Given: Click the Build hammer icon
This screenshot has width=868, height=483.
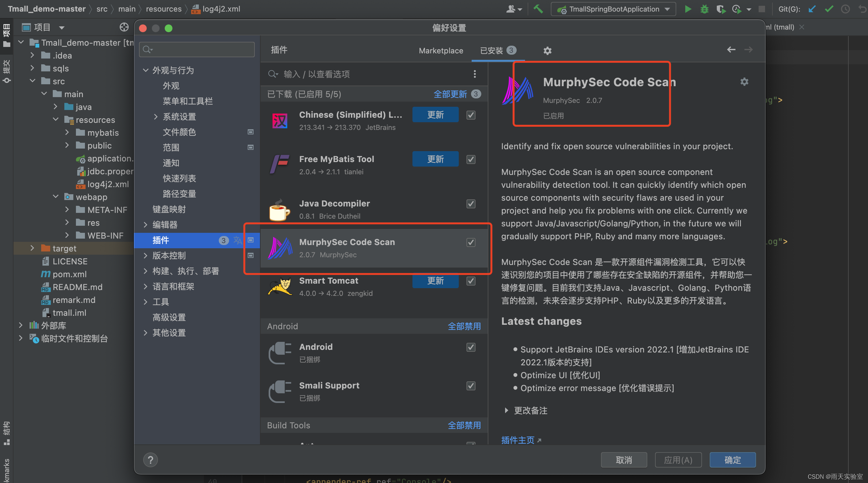Looking at the screenshot, I should (538, 9).
